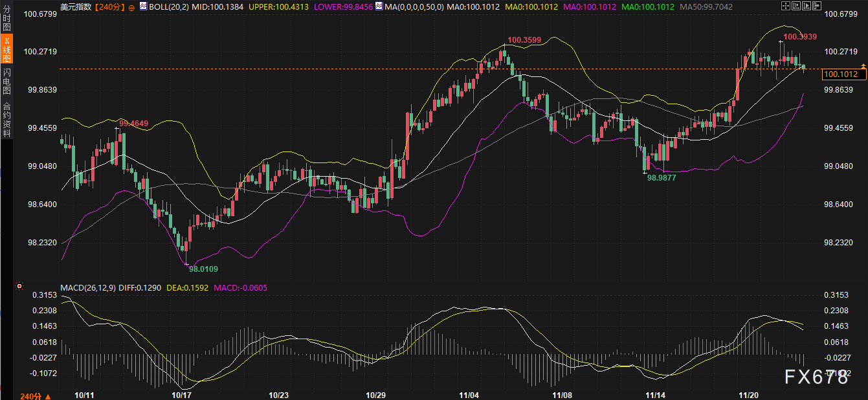Click the red sun icon above MACD panel
Viewport: 868px width, 400px height.
(x=19, y=286)
